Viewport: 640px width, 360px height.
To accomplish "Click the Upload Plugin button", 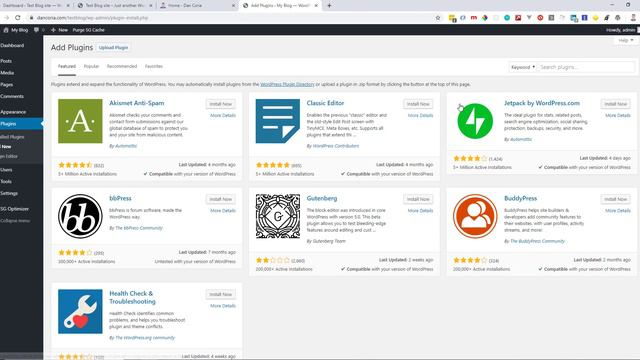I will coord(113,48).
